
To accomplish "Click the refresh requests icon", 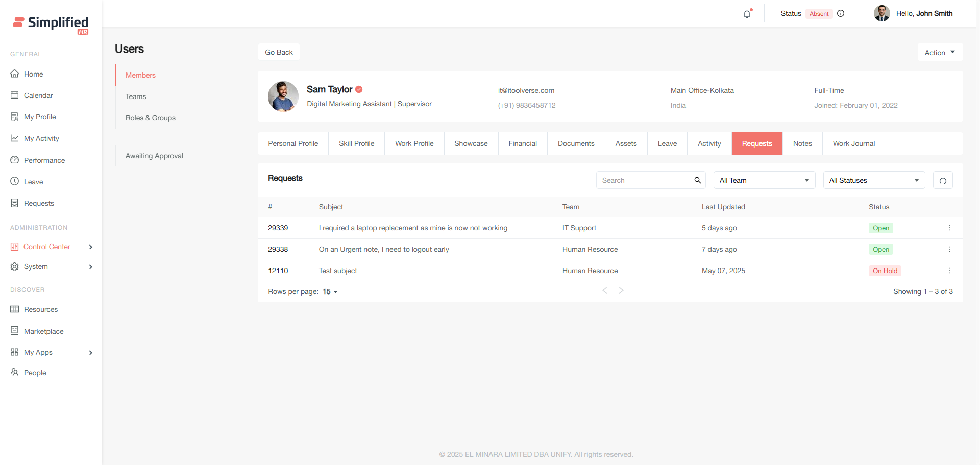I will [x=943, y=181].
